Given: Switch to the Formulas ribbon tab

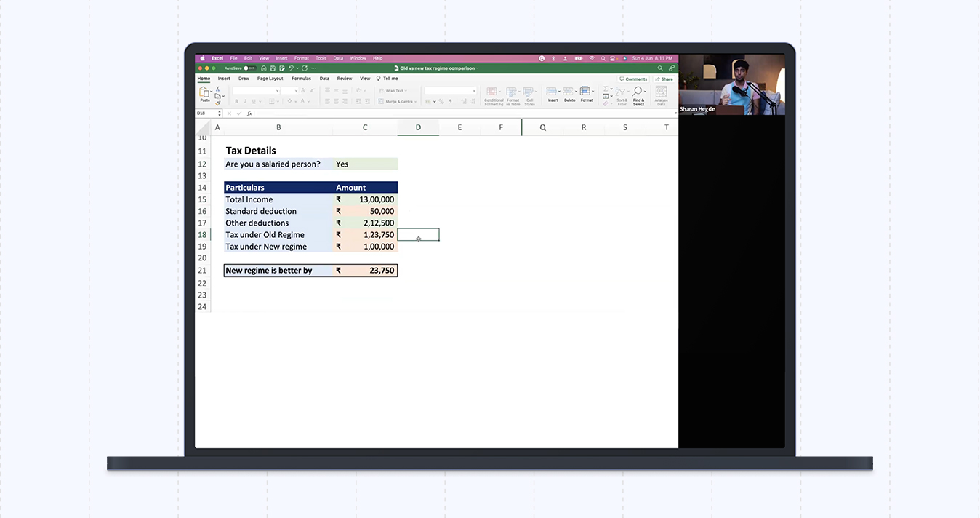Looking at the screenshot, I should point(301,79).
